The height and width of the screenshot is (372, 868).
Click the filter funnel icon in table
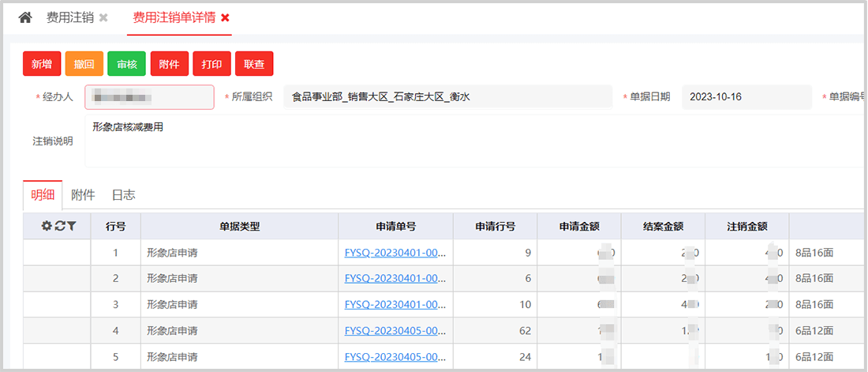(x=71, y=226)
